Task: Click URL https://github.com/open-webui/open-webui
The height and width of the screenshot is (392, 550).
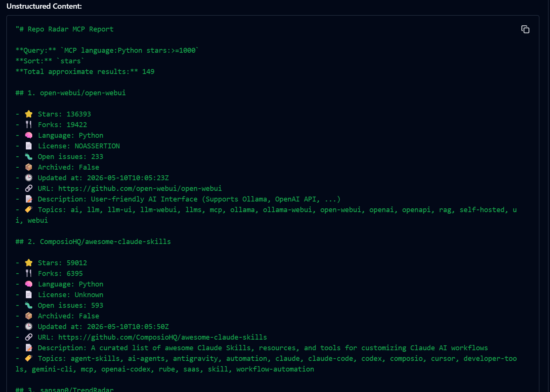Action: click(x=140, y=189)
